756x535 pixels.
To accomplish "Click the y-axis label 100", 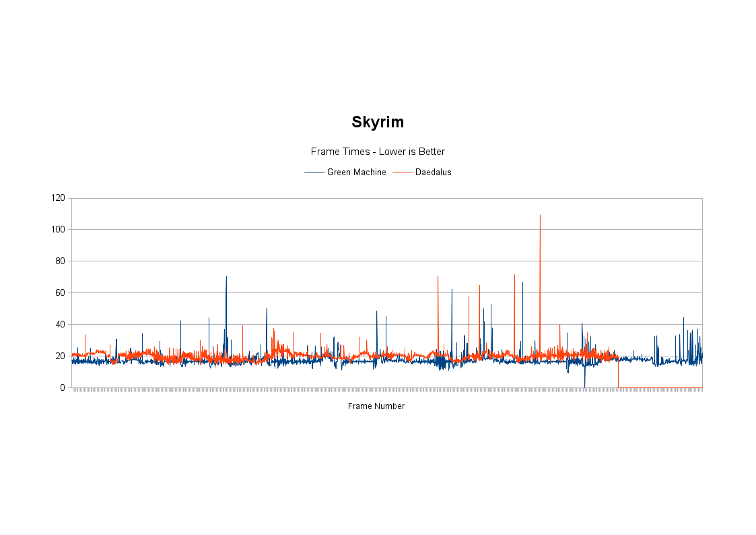I will click(x=58, y=230).
